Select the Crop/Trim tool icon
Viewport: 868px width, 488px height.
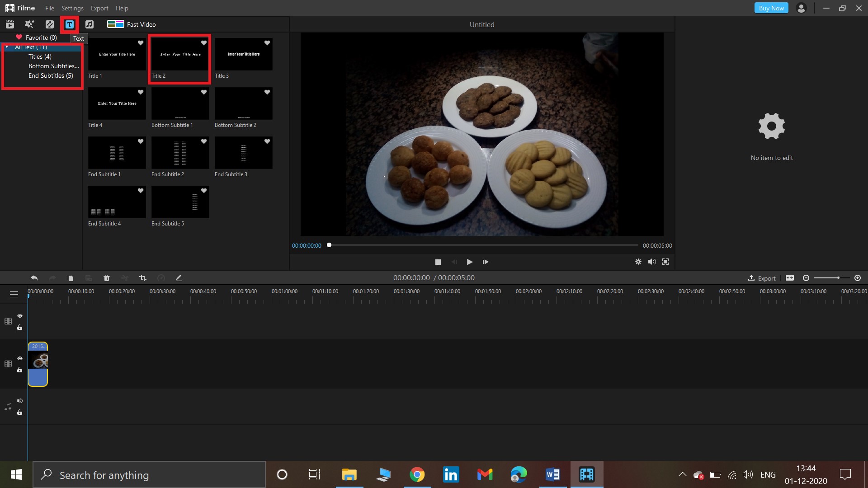pyautogui.click(x=143, y=278)
